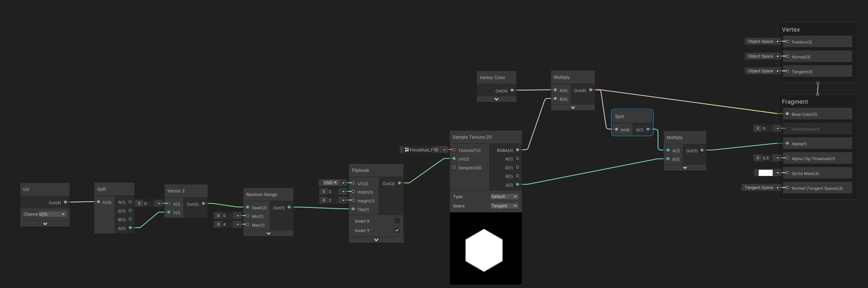This screenshot has height=288, width=868.
Task: Click the Flipbook Tile(1) input port
Action: click(353, 209)
